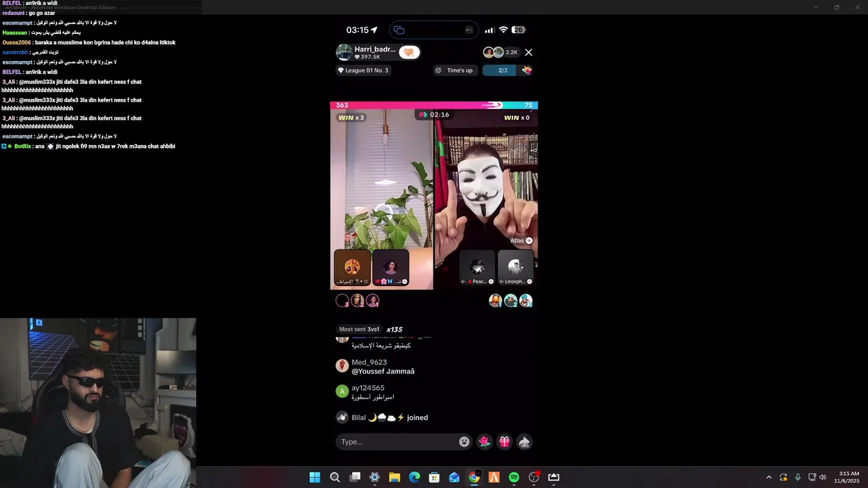The image size is (868, 488).
Task: Tap the gift box icon next to 2/3
Action: coord(527,70)
